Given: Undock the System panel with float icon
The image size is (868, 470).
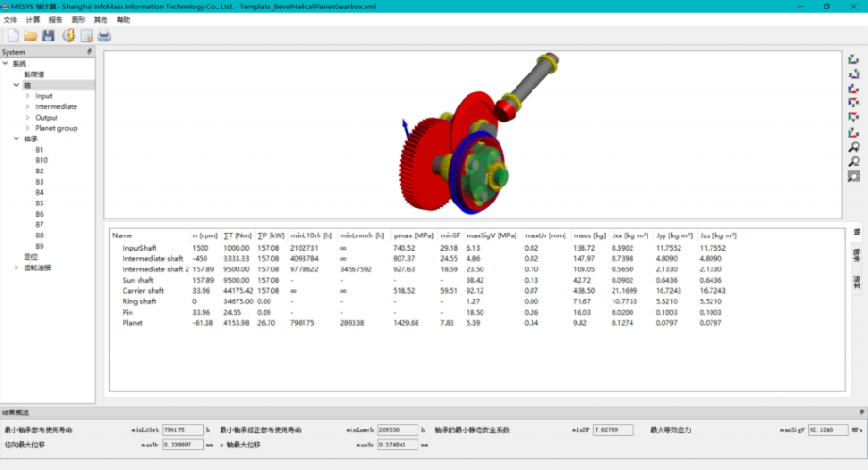Looking at the screenshot, I should tap(90, 52).
